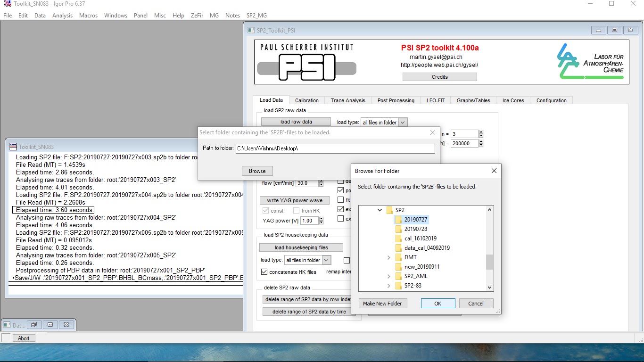Open the Graphs/Tables tab
The width and height of the screenshot is (644, 362).
[x=473, y=100]
